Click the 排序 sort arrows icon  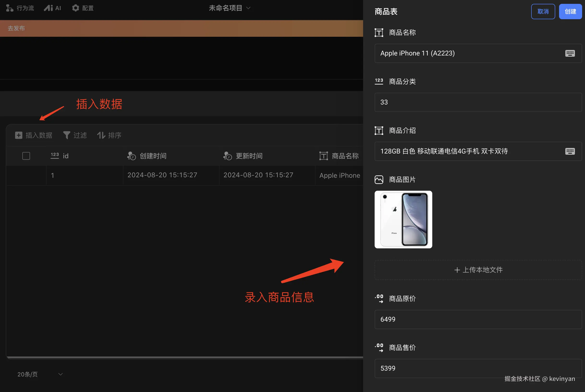coord(101,135)
